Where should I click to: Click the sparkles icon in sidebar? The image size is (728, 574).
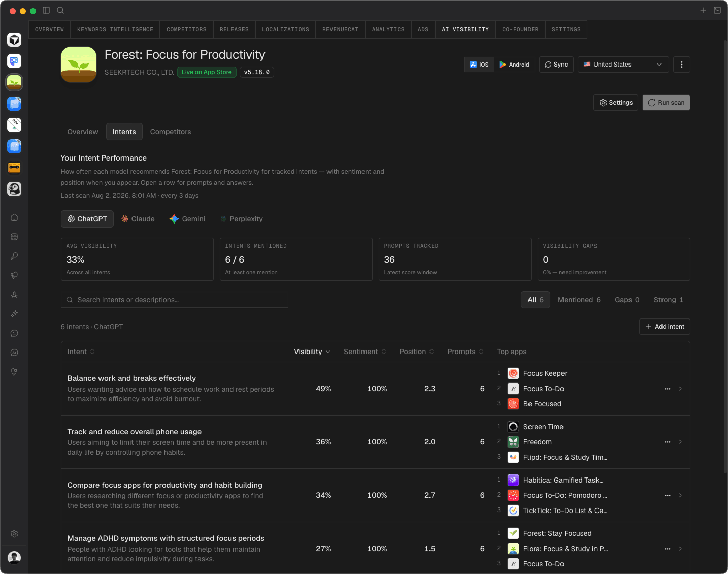coord(14,314)
